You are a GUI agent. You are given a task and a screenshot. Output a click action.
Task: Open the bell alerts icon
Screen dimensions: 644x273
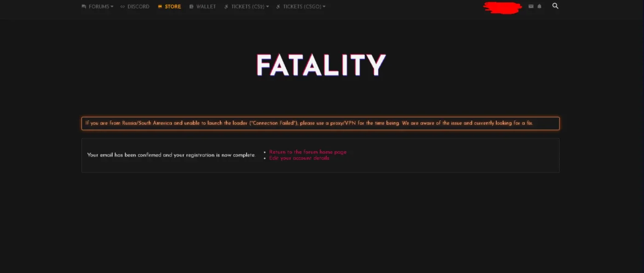pyautogui.click(x=540, y=6)
